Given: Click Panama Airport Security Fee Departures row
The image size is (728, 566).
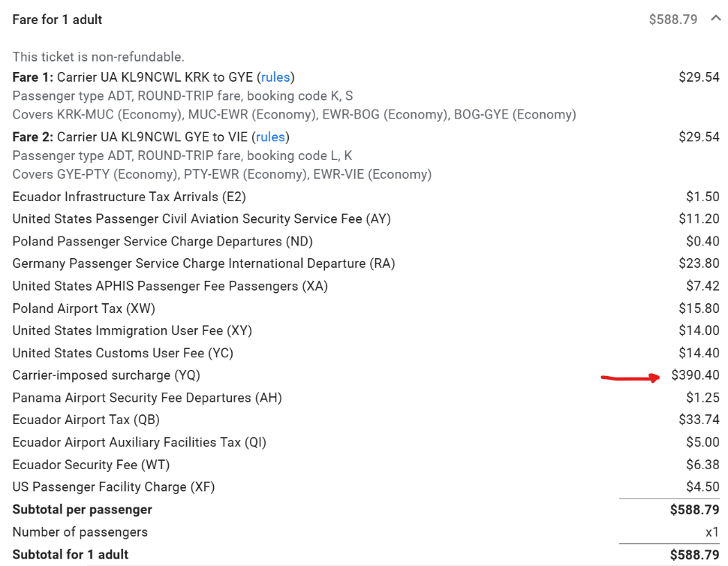Looking at the screenshot, I should pos(366,398).
